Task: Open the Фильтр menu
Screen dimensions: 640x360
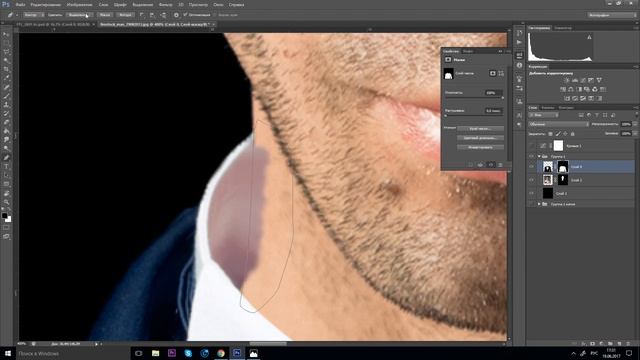Action: tap(165, 4)
